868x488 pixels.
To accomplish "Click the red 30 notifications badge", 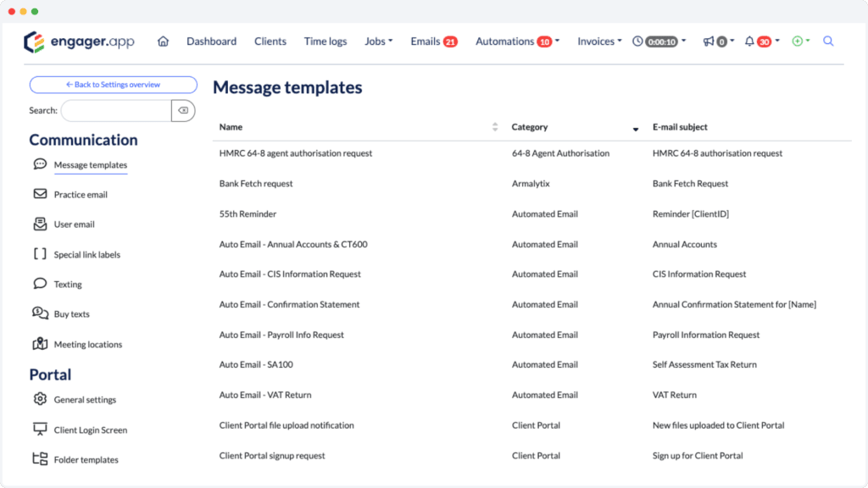I will (765, 42).
